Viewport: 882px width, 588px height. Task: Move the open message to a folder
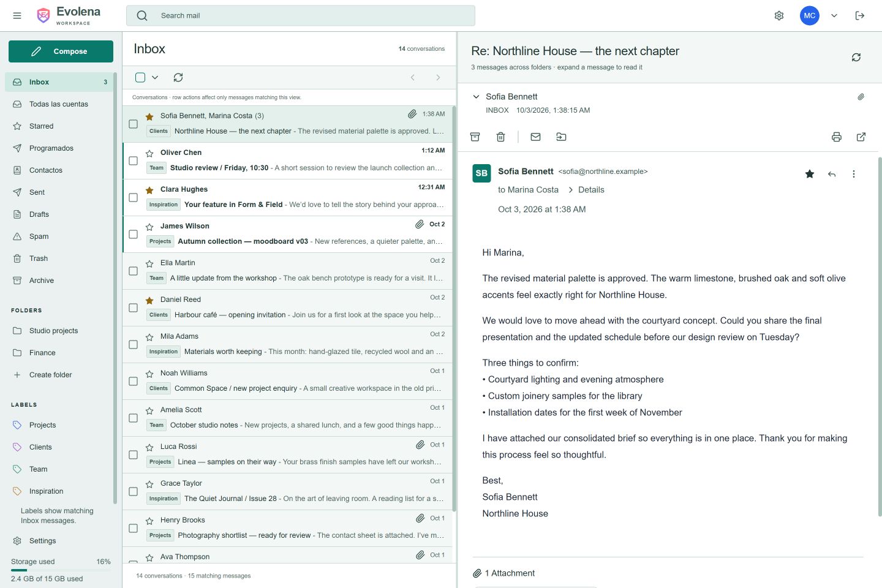561,137
